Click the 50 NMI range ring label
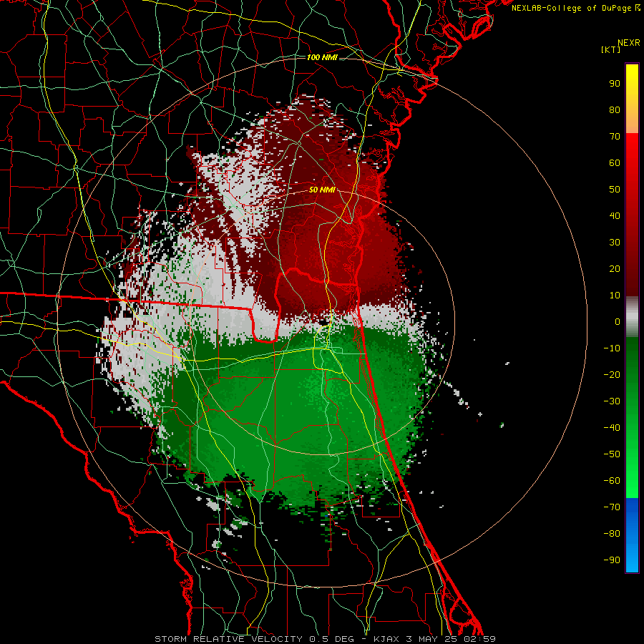 point(322,190)
